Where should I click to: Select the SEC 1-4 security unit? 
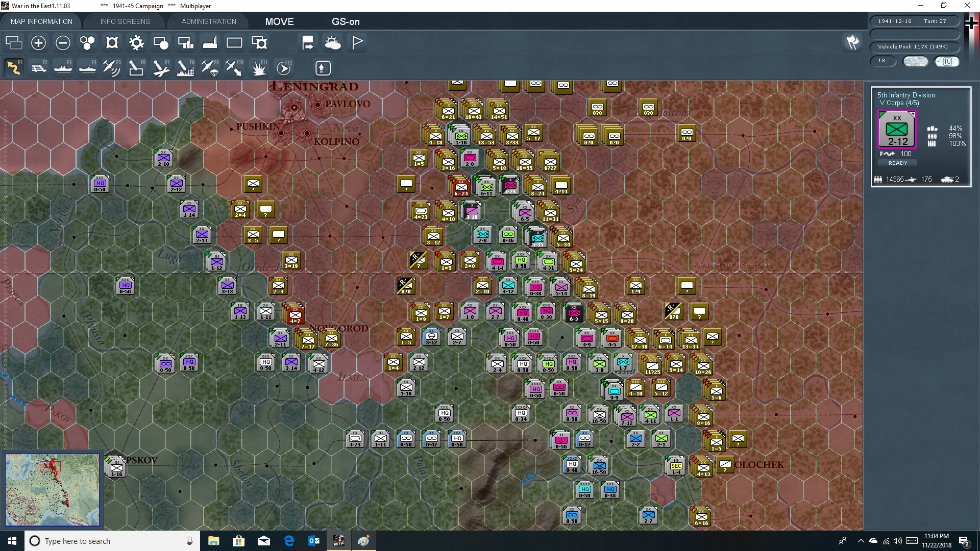coord(676,466)
